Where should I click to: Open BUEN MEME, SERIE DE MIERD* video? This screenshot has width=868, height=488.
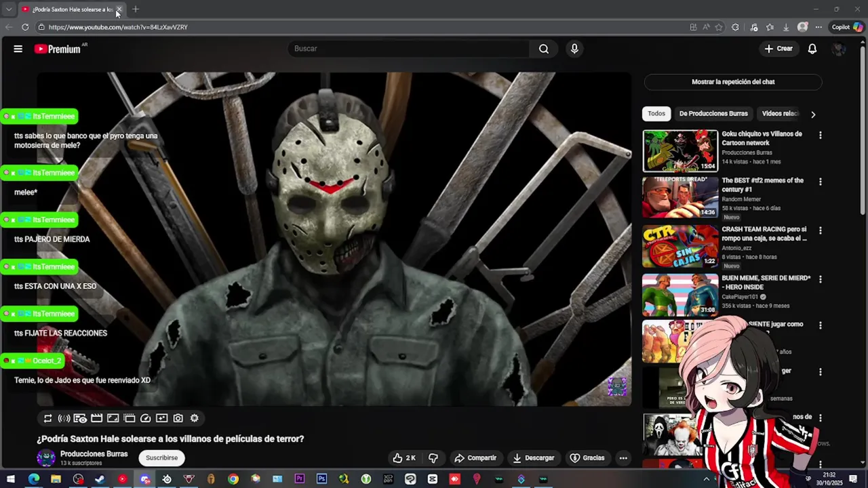click(766, 283)
